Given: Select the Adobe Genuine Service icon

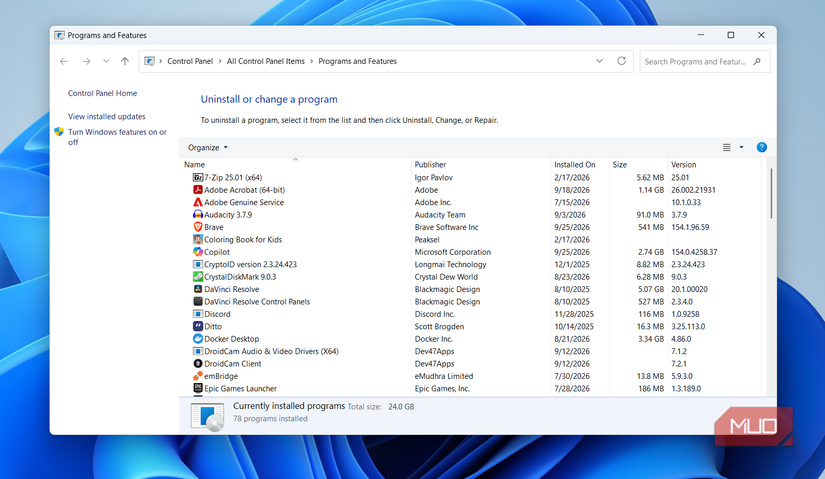Looking at the screenshot, I should click(198, 202).
